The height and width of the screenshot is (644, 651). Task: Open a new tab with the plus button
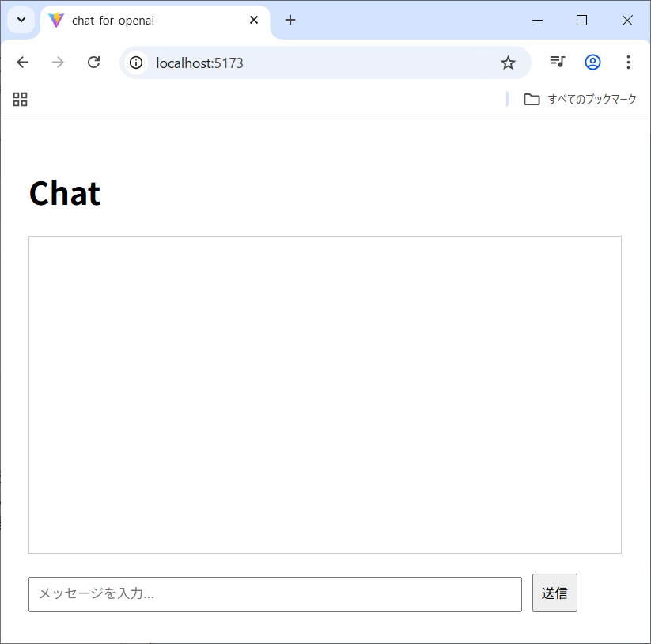coord(290,21)
